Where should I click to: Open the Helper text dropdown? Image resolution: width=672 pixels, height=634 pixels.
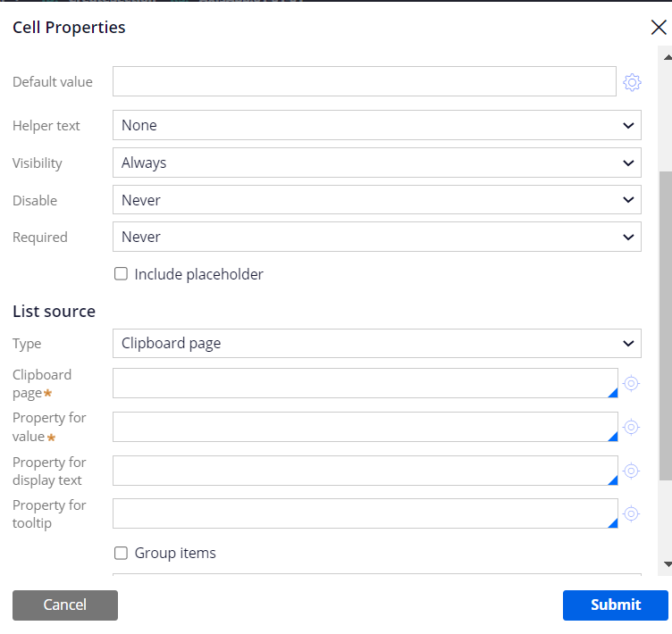pos(377,125)
